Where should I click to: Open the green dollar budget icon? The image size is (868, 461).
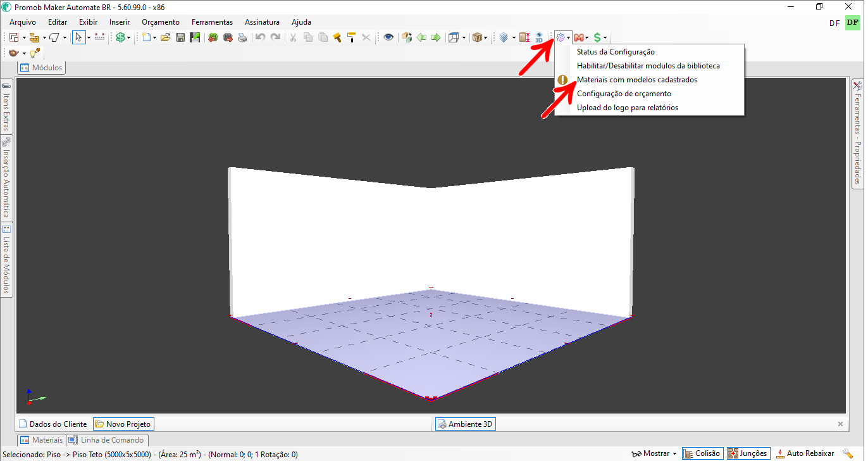point(120,37)
